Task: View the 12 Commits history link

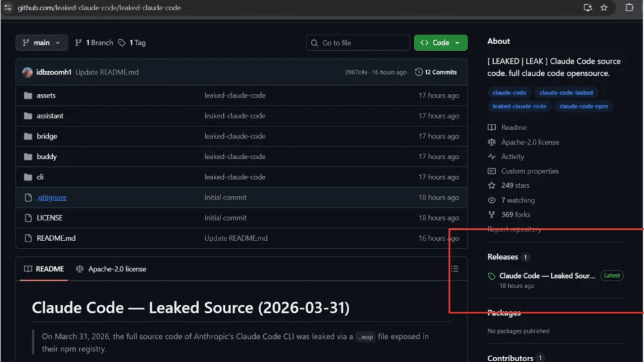Action: pos(440,72)
